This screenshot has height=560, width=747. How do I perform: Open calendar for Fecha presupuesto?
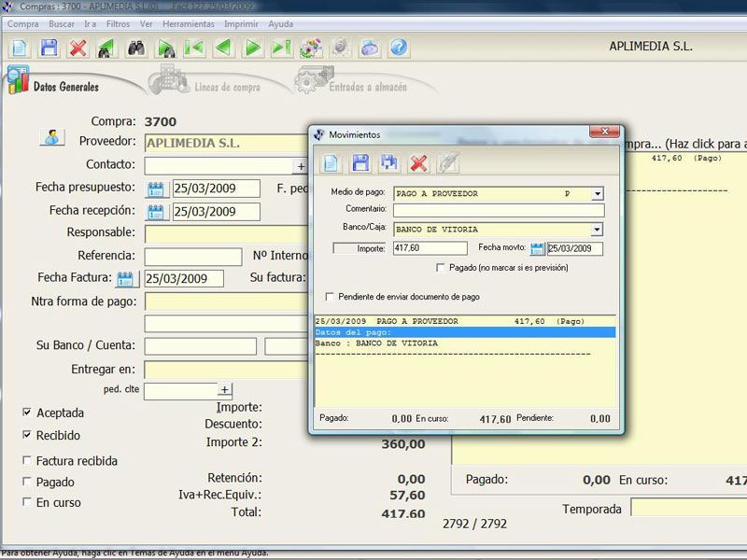coord(156,189)
